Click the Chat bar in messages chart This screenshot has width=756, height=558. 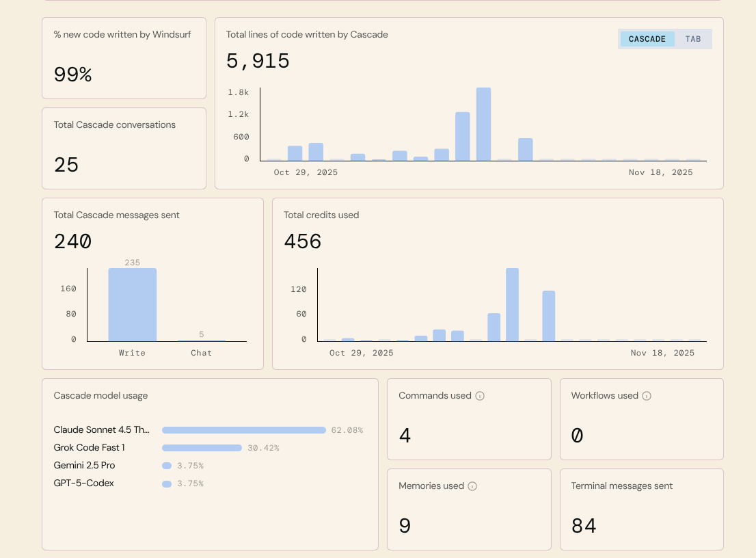tap(201, 340)
